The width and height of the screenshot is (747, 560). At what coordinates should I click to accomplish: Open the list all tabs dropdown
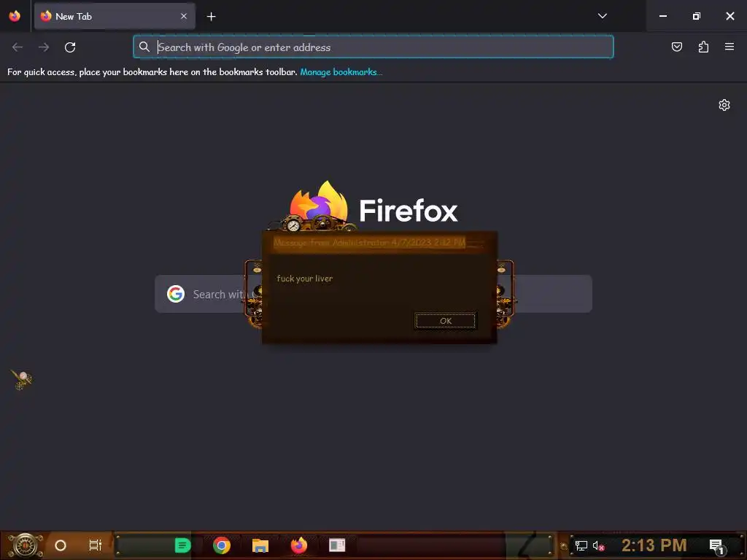tap(602, 16)
